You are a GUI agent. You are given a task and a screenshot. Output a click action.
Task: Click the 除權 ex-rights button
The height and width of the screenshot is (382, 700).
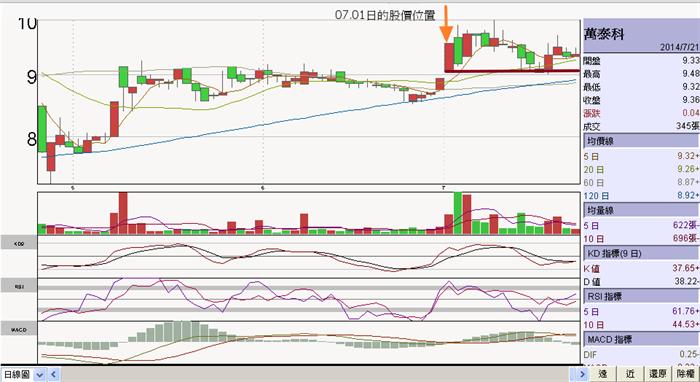pos(686,374)
